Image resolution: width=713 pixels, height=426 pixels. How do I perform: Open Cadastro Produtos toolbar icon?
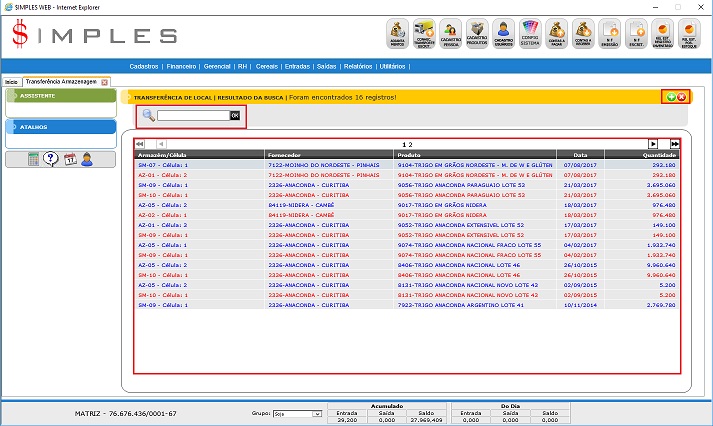click(477, 34)
